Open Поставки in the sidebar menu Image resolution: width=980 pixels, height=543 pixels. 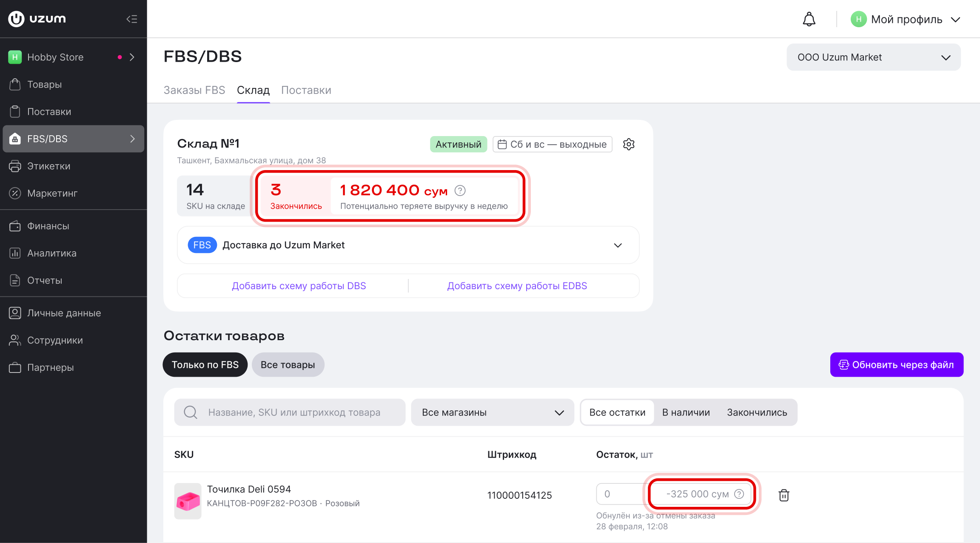click(x=74, y=111)
